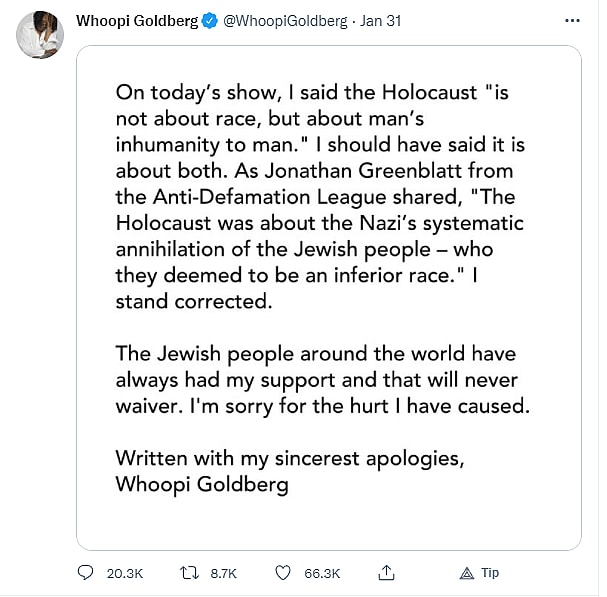The width and height of the screenshot is (607, 597).
Task: Click the 'Written with my sincerest apologies' line
Action: click(290, 458)
